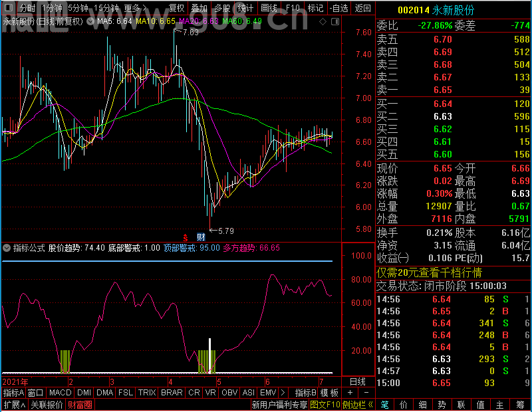The height and width of the screenshot is (412, 532).
Task: Click the + zoom-in button
Action: tap(350, 393)
